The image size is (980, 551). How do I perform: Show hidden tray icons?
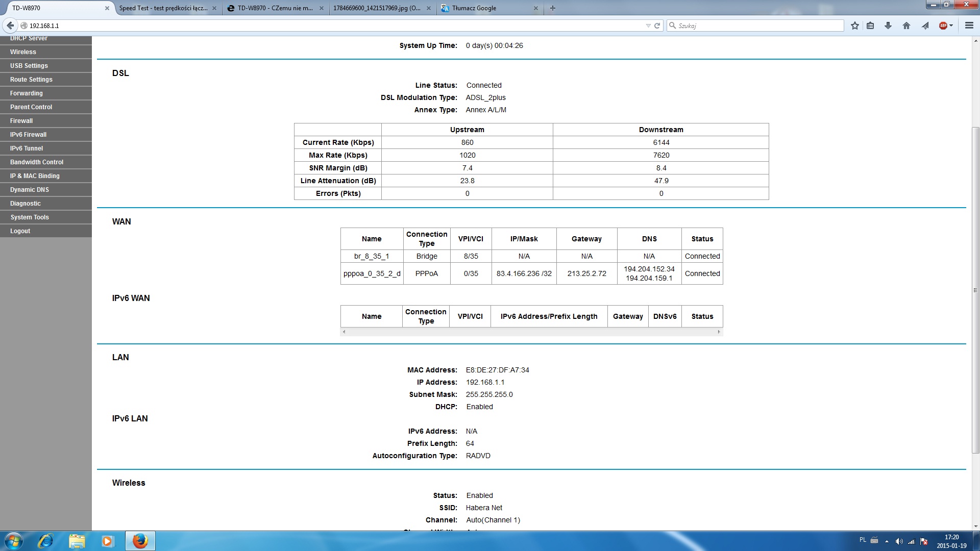pos(887,541)
